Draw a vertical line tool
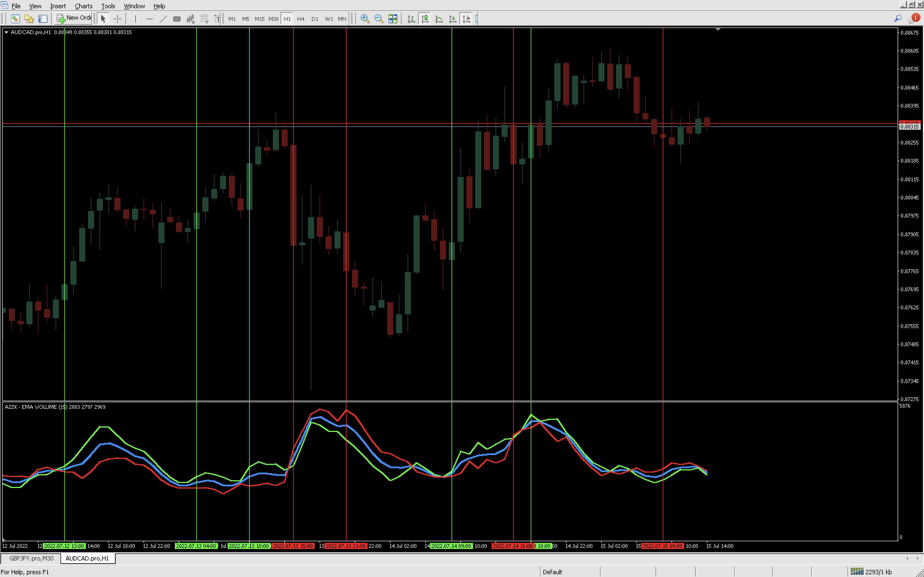This screenshot has height=577, width=924. click(136, 19)
